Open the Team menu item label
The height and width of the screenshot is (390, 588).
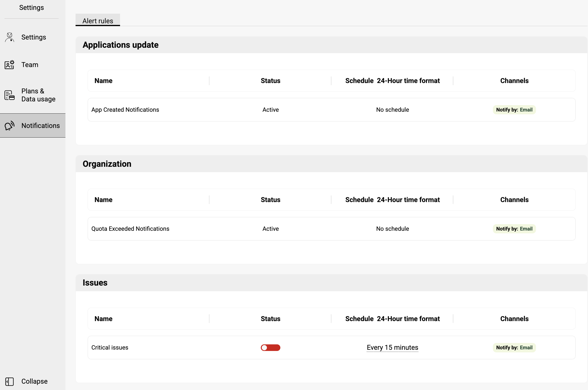tap(30, 65)
